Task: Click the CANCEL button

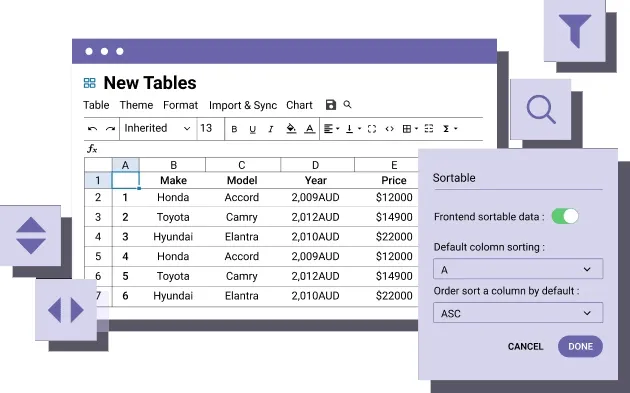Action: coord(525,346)
